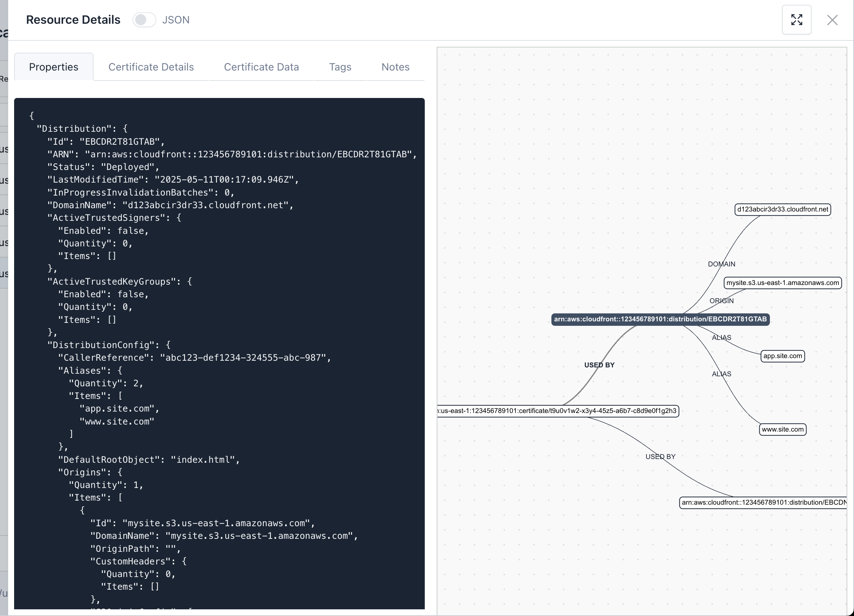Select the mysite.s3.us-east-1.amazonaws.com graph node
The width and height of the screenshot is (854, 616).
point(782,283)
